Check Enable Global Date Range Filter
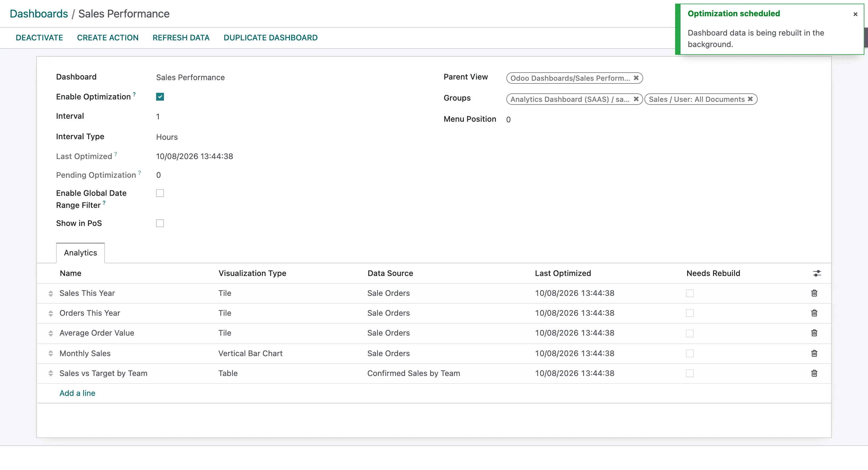868x470 pixels. pos(160,193)
